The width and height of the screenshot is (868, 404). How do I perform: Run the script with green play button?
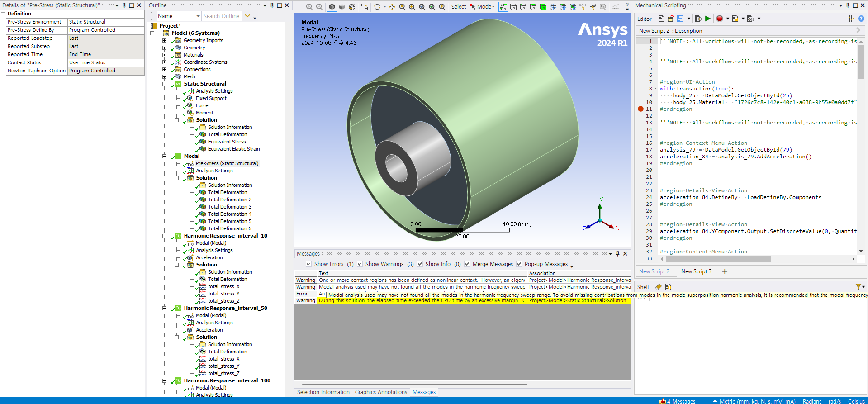pyautogui.click(x=708, y=19)
